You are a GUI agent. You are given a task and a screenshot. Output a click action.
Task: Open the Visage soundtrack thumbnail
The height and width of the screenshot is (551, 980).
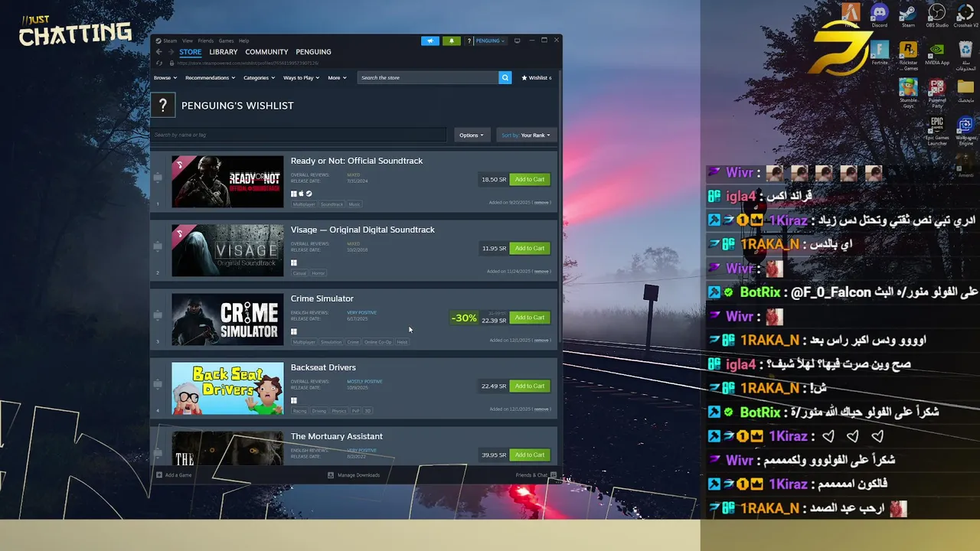(227, 250)
